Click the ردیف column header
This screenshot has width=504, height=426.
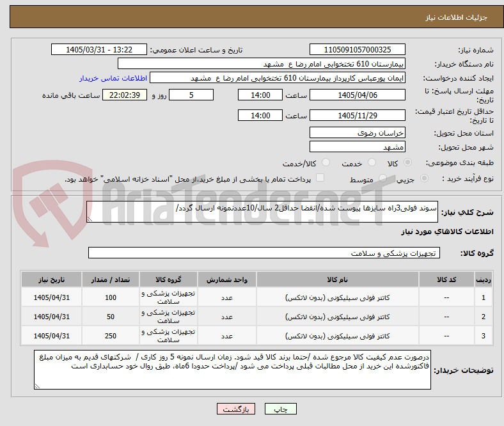tap(483, 280)
